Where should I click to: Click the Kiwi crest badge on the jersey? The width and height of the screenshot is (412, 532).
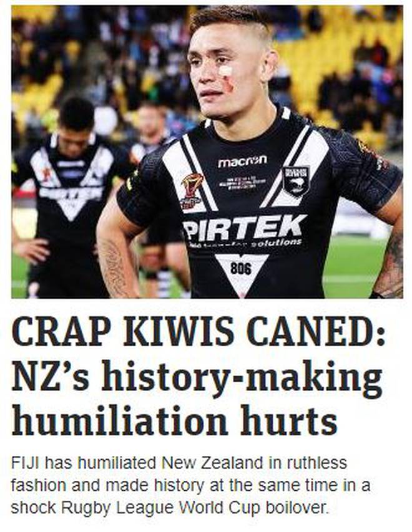coord(296,181)
